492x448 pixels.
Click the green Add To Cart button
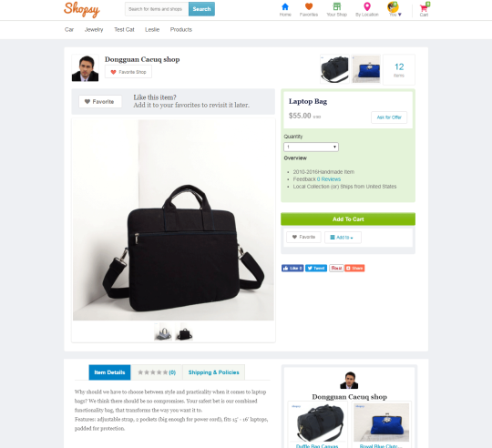point(348,219)
